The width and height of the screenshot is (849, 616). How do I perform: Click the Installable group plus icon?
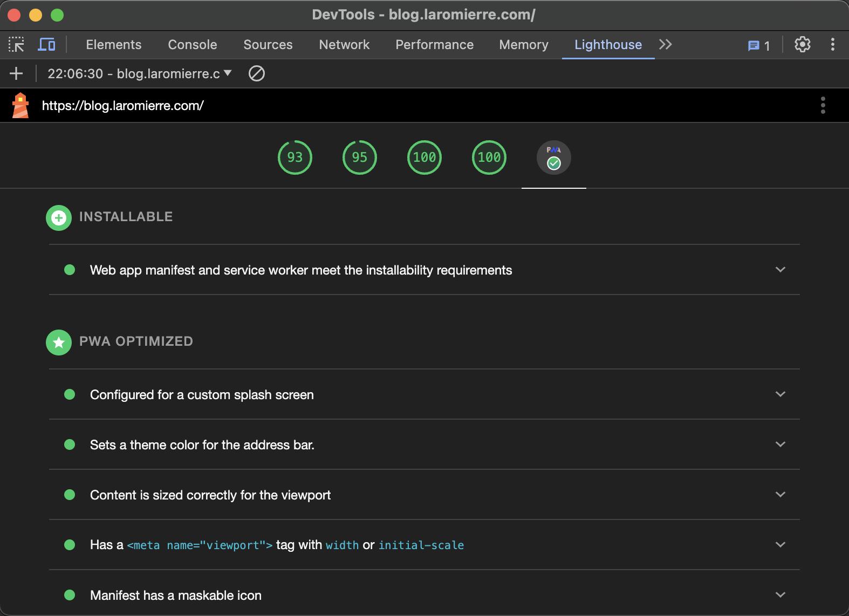point(59,218)
